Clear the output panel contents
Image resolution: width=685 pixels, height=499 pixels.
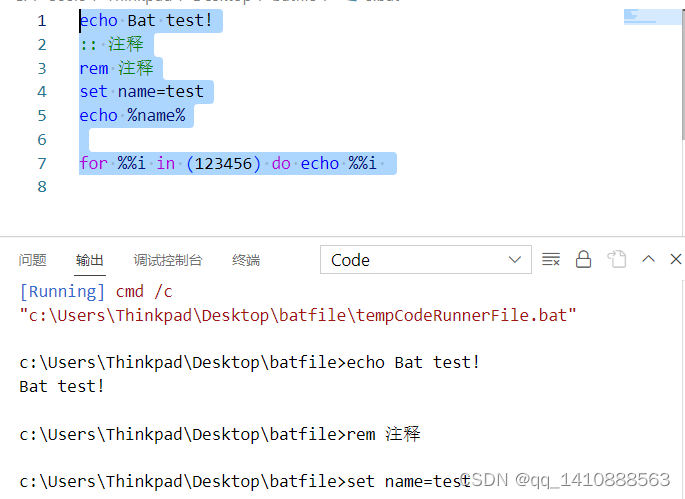click(551, 260)
